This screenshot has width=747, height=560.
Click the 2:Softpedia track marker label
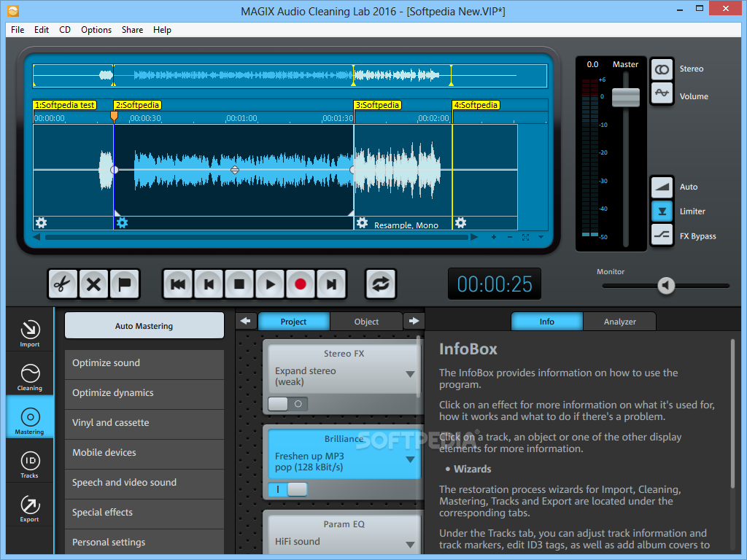tap(138, 105)
